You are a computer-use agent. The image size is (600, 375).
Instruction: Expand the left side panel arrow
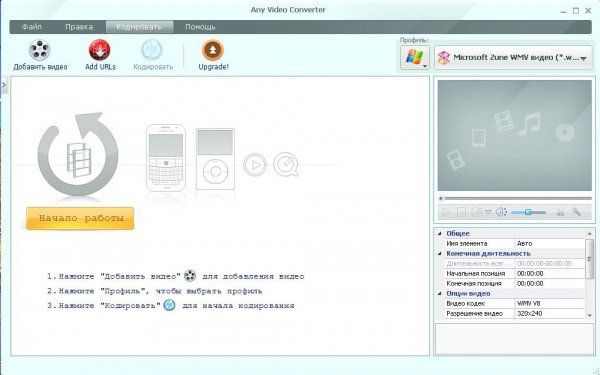click(4, 85)
